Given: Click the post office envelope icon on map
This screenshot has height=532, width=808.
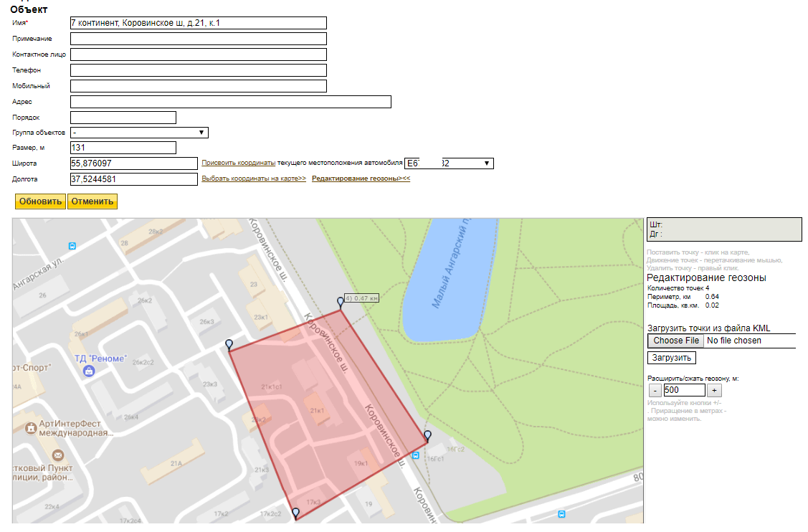Looking at the screenshot, I should tap(58, 455).
